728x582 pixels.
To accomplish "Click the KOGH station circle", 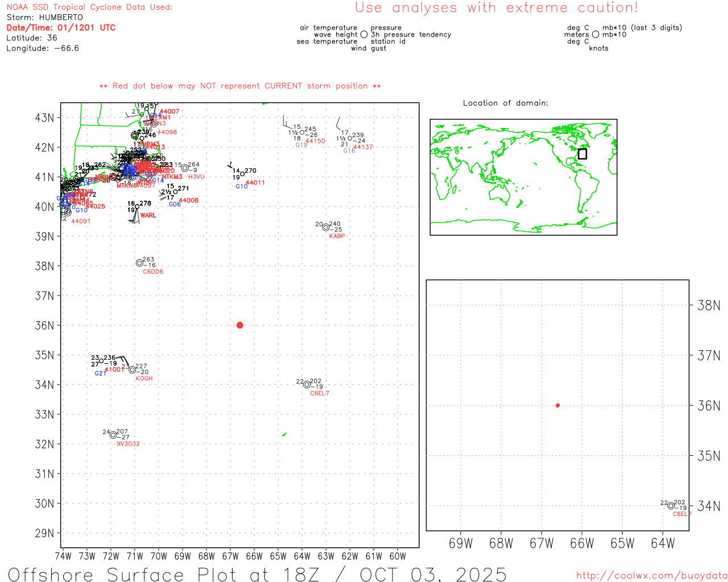I will [133, 370].
